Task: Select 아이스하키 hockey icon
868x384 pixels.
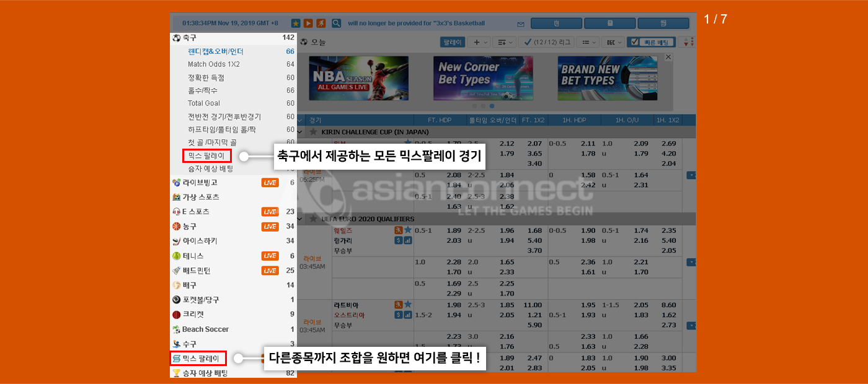Action: click(177, 241)
